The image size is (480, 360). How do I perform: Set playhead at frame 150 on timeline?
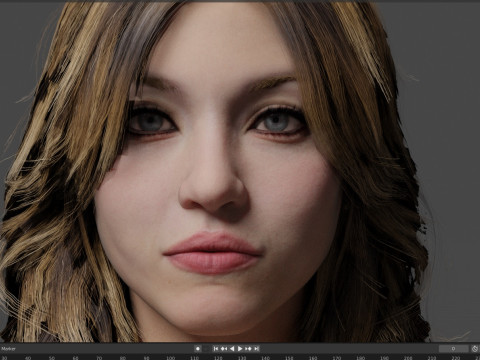[289, 358]
